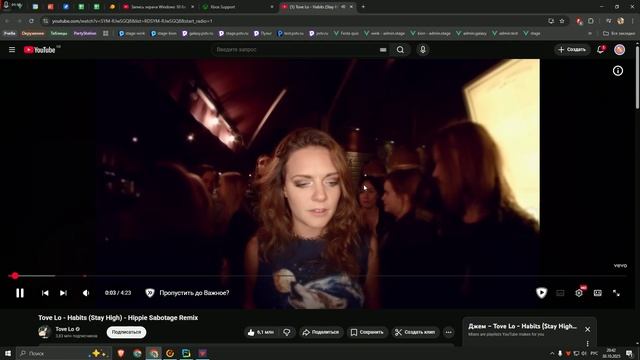Viewport: 640px width, 360px height.
Task: Bookmark this page star icon
Action: pos(562,21)
